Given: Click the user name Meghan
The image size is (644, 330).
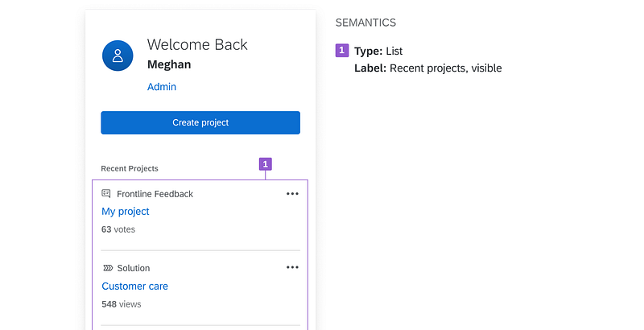Looking at the screenshot, I should [170, 64].
